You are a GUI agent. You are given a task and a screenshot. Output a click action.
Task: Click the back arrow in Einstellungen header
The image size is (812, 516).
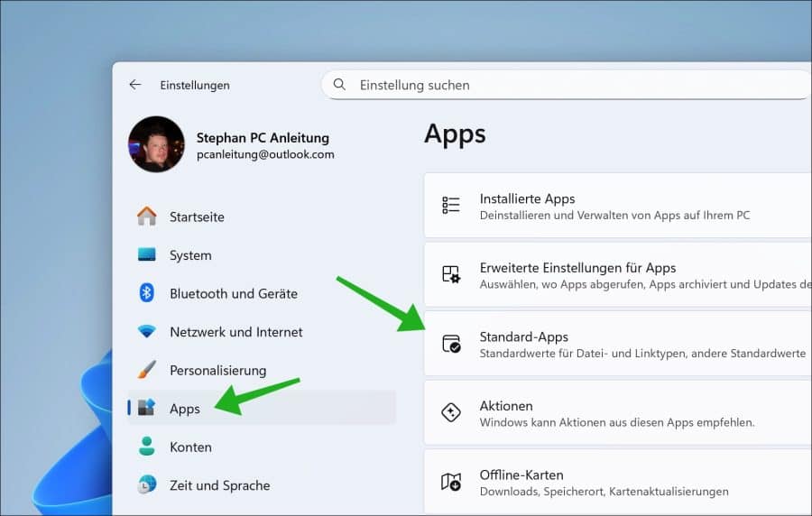tap(135, 85)
